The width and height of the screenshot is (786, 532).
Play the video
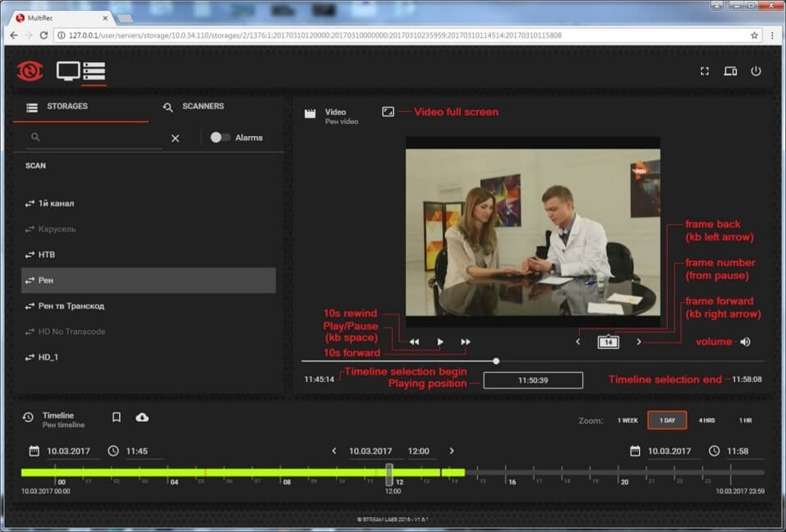(x=440, y=342)
